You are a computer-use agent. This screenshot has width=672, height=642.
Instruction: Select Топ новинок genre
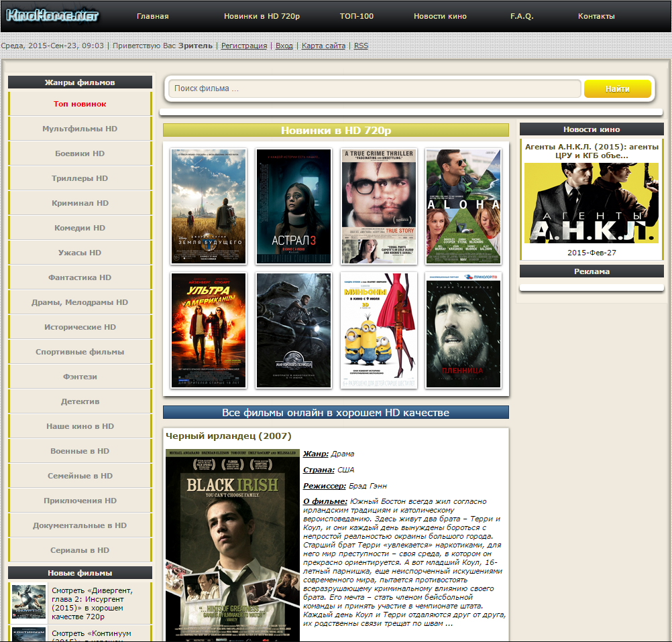[x=80, y=104]
